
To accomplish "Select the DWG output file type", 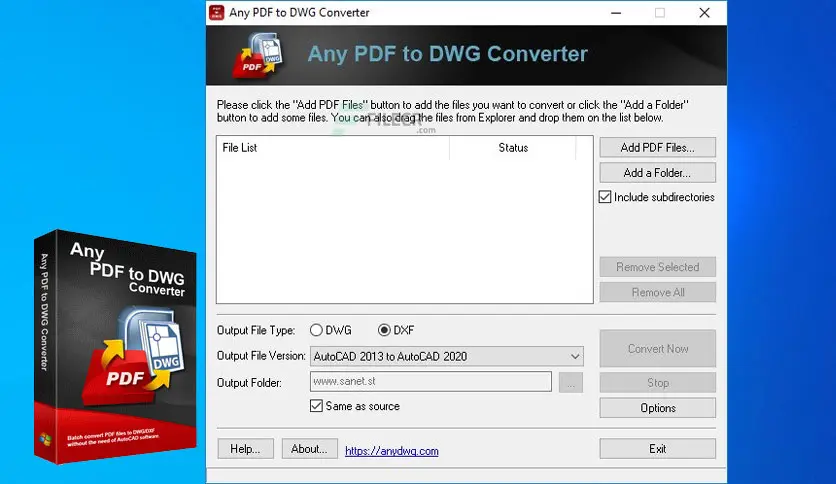I will (x=317, y=330).
